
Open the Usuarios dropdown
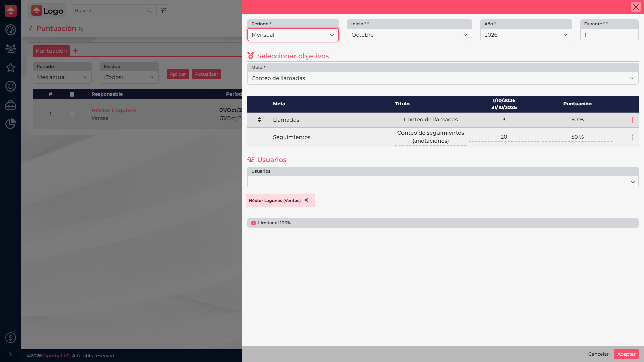(x=443, y=182)
